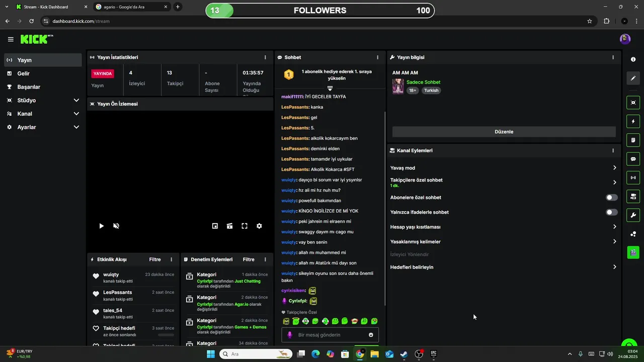
Task: Click the Just Chatting category link
Action: click(x=248, y=281)
